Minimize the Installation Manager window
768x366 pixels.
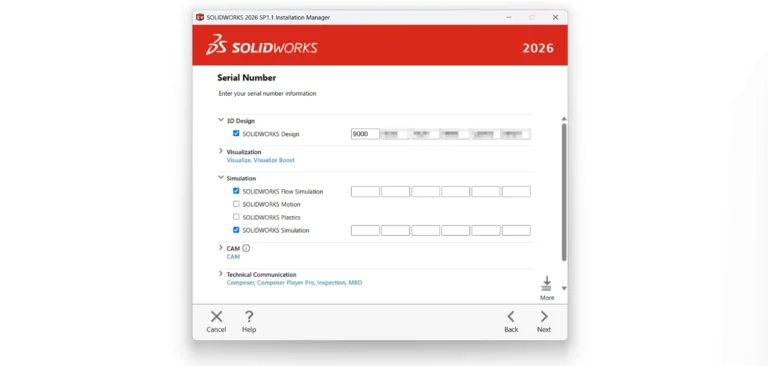click(509, 17)
